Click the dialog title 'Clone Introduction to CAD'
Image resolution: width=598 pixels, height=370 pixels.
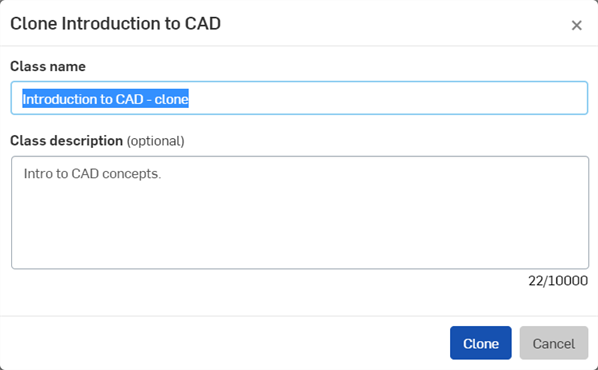coord(116,24)
